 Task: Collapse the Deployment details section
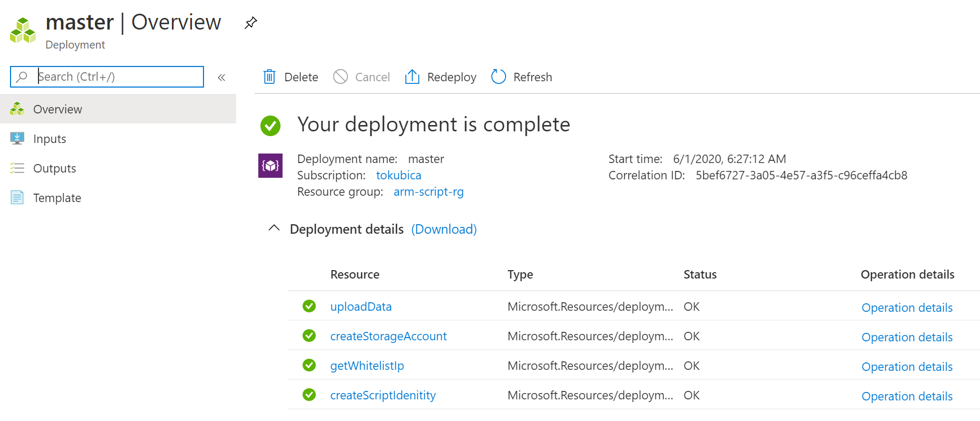pyautogui.click(x=274, y=228)
